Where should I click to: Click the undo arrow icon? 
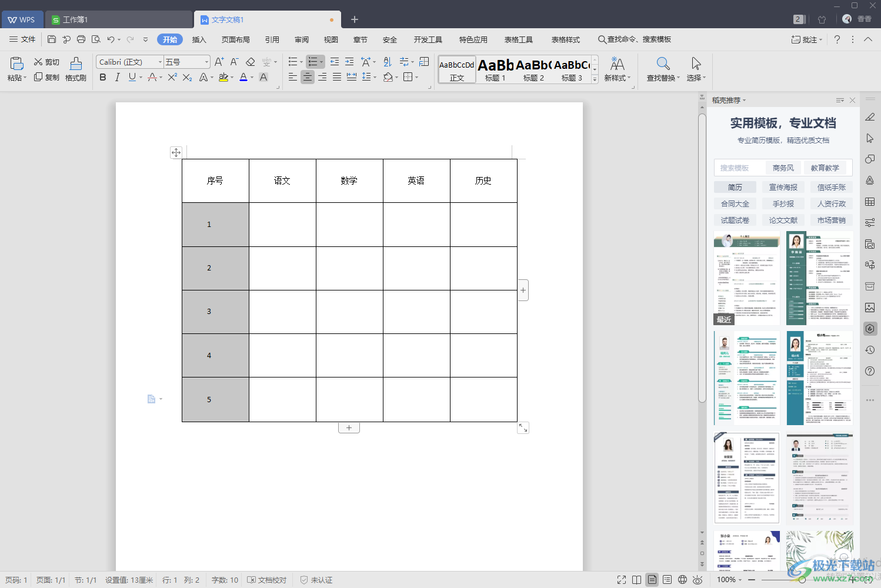point(111,39)
